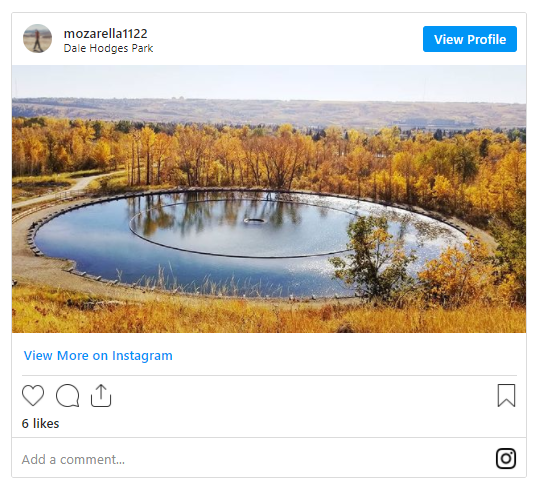
Task: Like the post with the heart icon
Action: (x=33, y=395)
